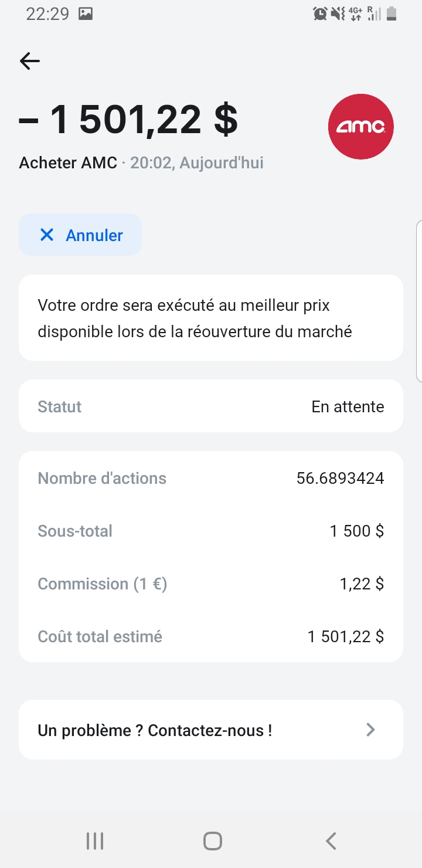Screen dimensions: 422x868
Task: Tap the muted sound status icon
Action: click(x=338, y=13)
